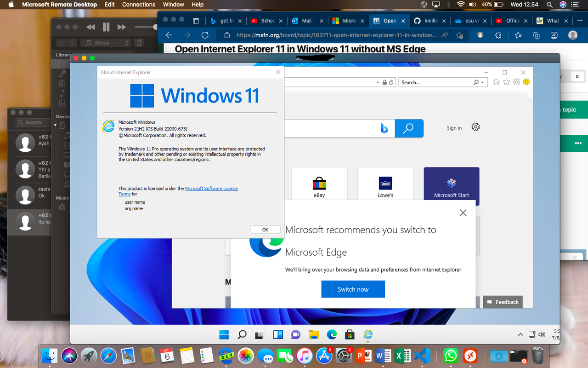Open the Microsoft Start tile
588x368 pixels.
[x=452, y=186]
